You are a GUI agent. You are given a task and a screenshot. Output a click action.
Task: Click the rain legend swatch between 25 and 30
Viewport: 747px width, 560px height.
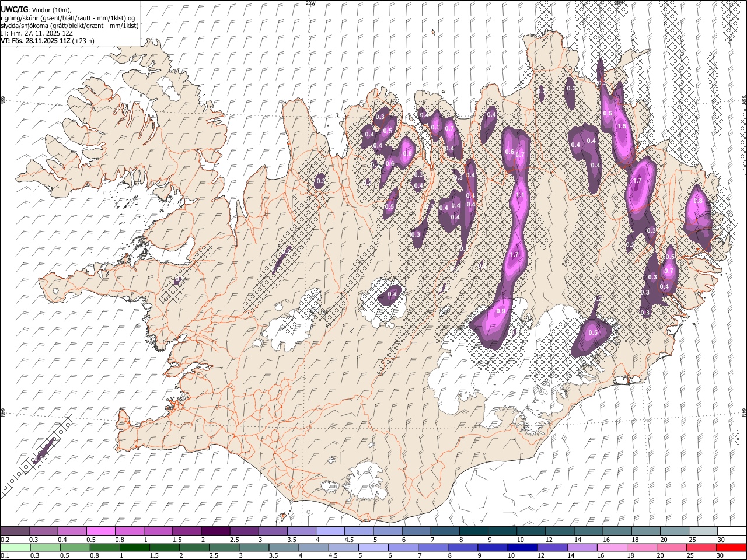point(701,547)
